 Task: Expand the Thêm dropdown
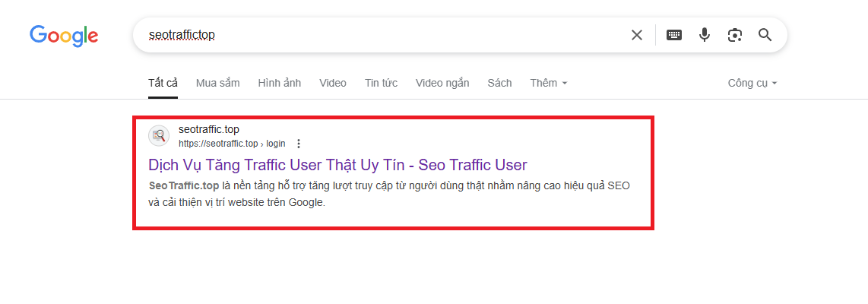(x=549, y=83)
